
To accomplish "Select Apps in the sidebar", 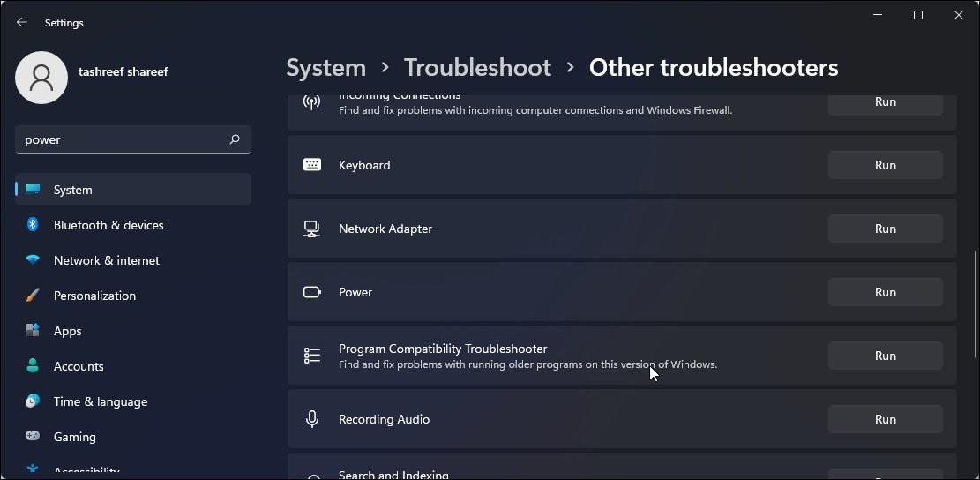I will [x=133, y=331].
